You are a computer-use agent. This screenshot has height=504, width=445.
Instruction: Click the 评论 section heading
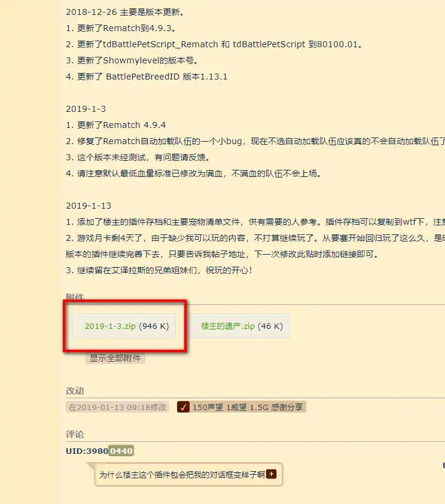pyautogui.click(x=75, y=434)
